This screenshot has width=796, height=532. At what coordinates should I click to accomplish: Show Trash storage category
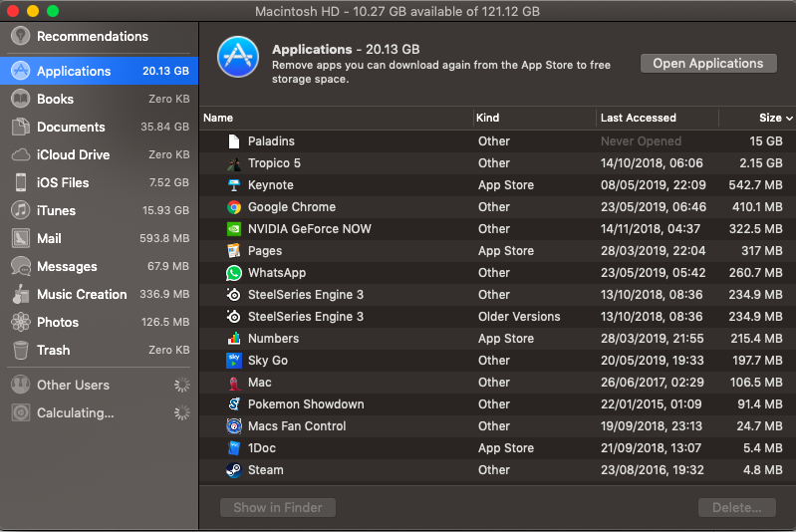pos(54,351)
